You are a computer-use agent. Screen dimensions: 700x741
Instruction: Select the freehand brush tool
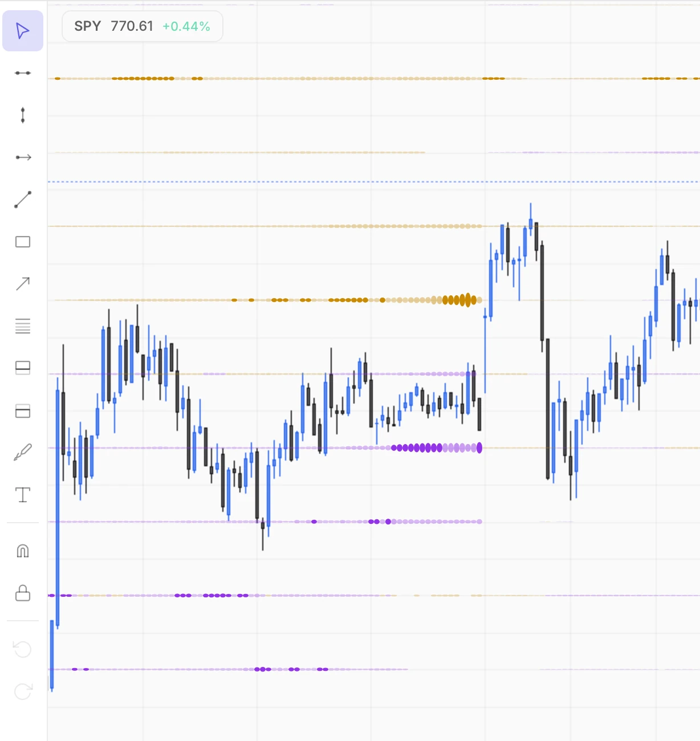click(x=23, y=453)
